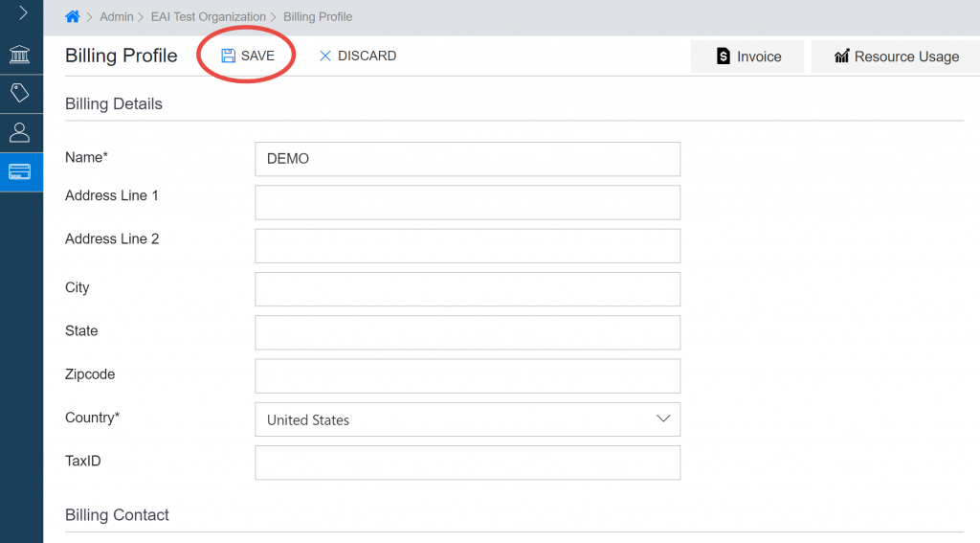Open the Invoice tab

747,57
